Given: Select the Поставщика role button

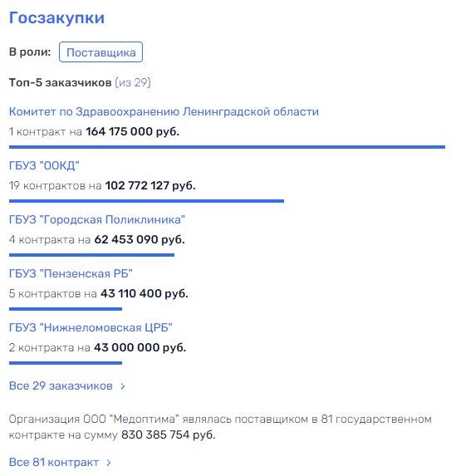Looking at the screenshot, I should [x=101, y=52].
